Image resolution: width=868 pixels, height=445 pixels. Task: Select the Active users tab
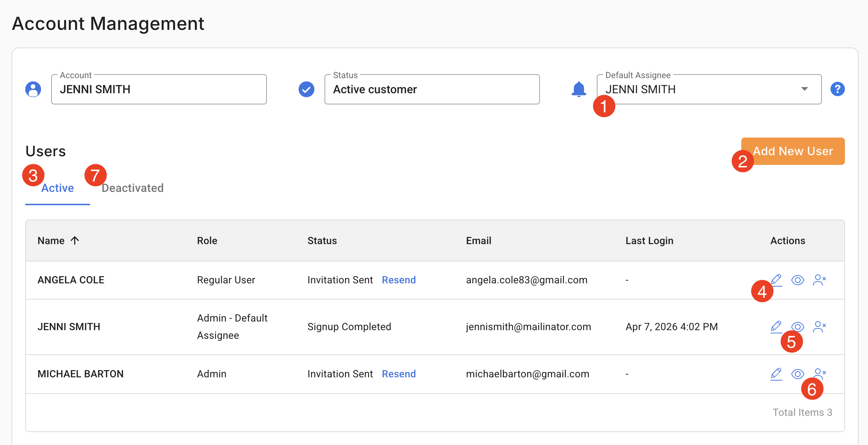point(57,188)
